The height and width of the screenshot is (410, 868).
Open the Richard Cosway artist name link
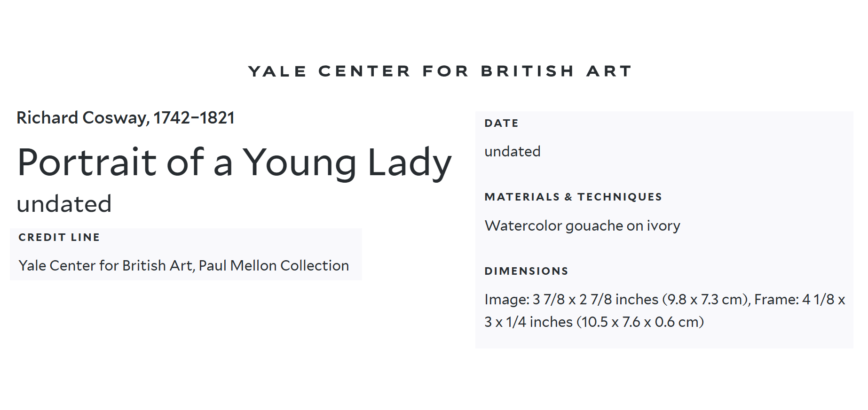[82, 118]
